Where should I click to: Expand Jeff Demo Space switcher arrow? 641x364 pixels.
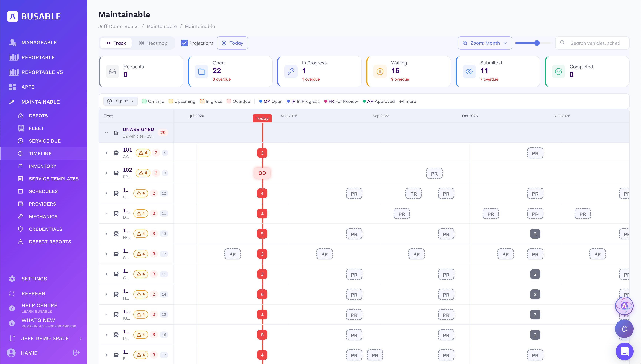pyautogui.click(x=80, y=338)
